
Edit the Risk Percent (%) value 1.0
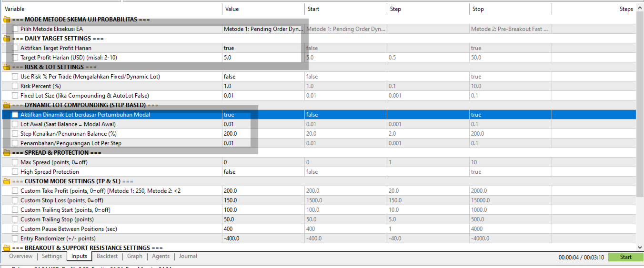(x=263, y=86)
